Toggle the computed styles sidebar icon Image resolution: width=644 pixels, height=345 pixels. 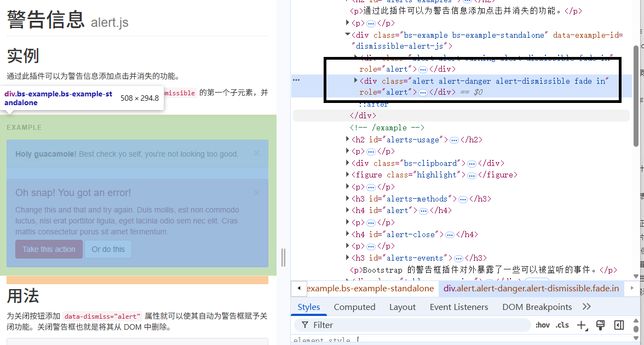[x=619, y=325]
